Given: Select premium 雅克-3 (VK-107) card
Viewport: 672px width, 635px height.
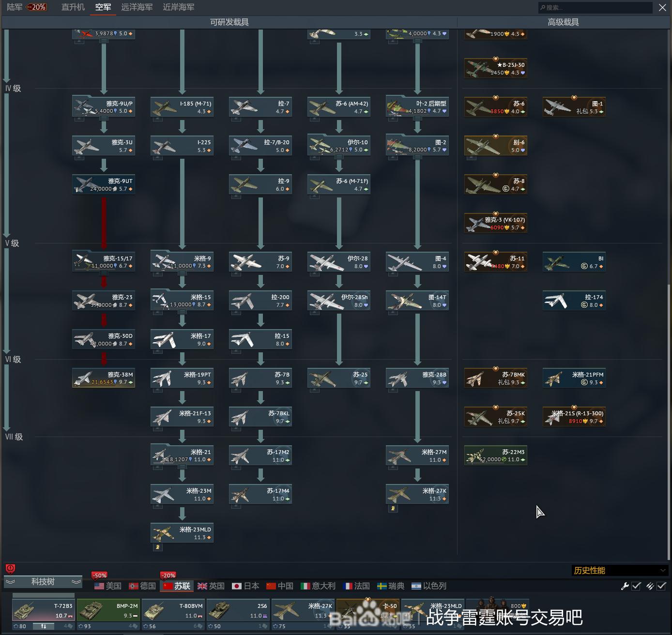Looking at the screenshot, I should pyautogui.click(x=496, y=223).
